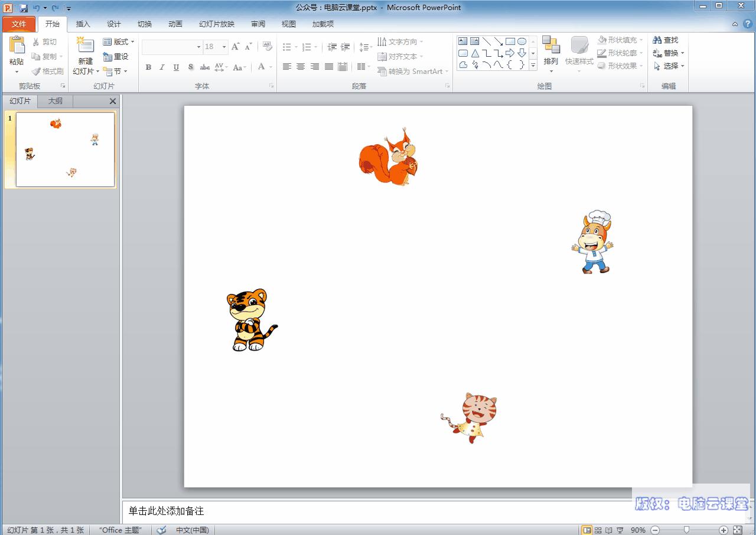Image resolution: width=756 pixels, height=535 pixels.
Task: Toggle center text alignment
Action: pyautogui.click(x=301, y=67)
